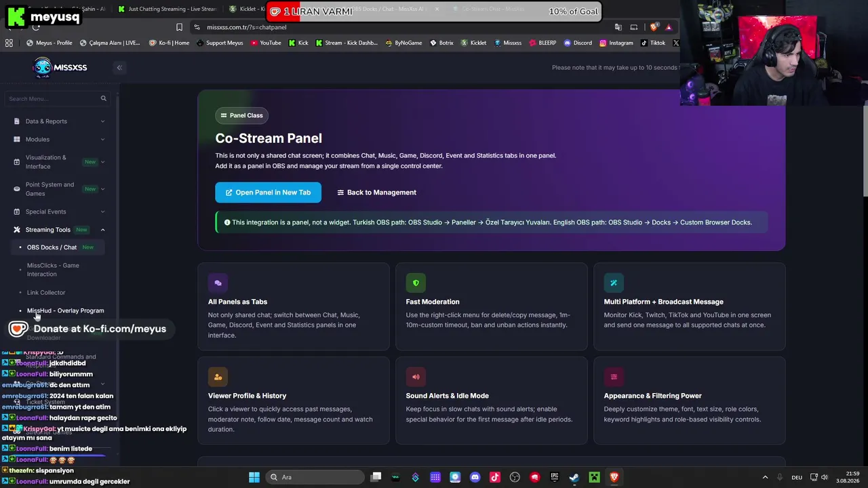Open the Modules menu

click(x=59, y=140)
